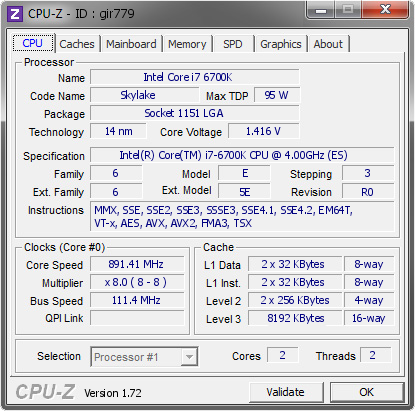
Task: Click the Level 2 4-way value
Action: 369,300
